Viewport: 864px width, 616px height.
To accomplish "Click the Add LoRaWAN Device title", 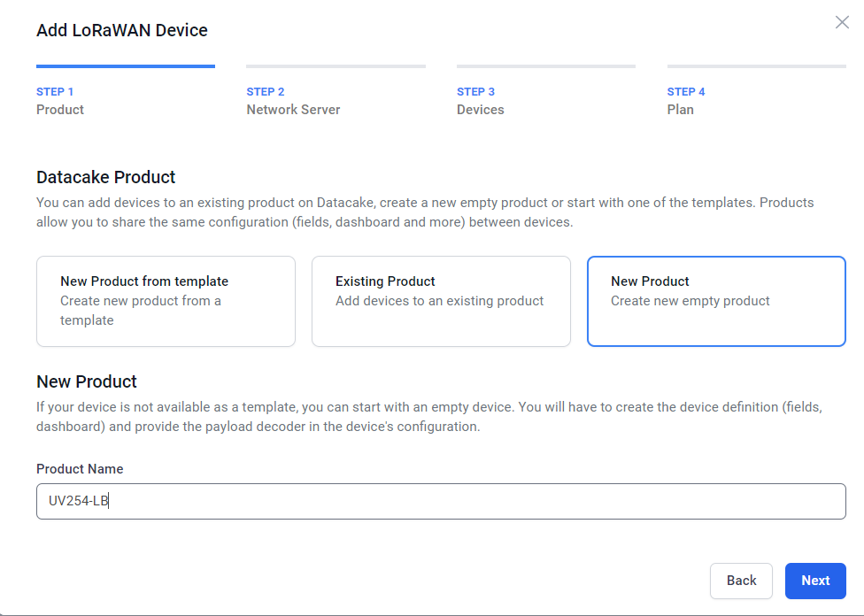I will click(122, 30).
